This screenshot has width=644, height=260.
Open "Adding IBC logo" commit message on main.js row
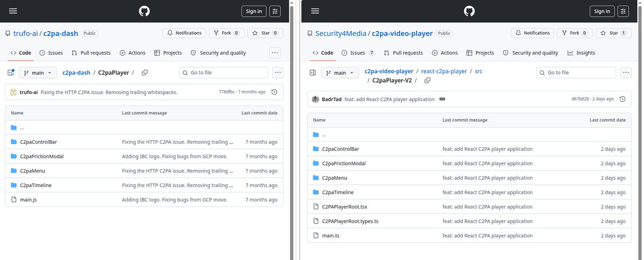click(174, 199)
